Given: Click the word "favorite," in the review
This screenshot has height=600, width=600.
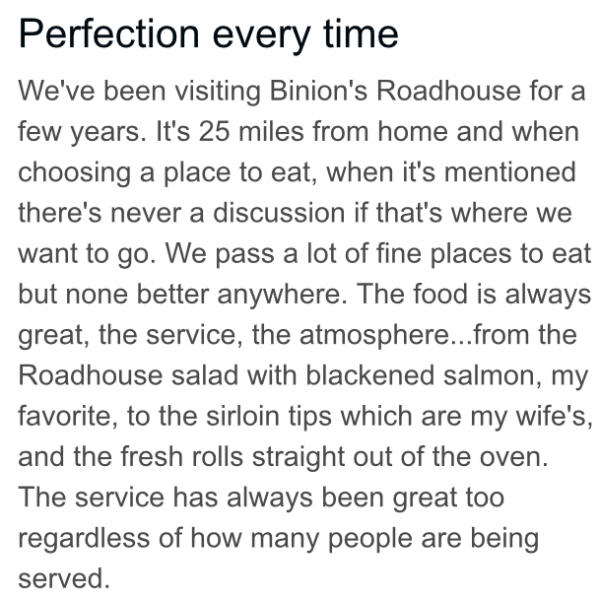Looking at the screenshot, I should 68,416.
